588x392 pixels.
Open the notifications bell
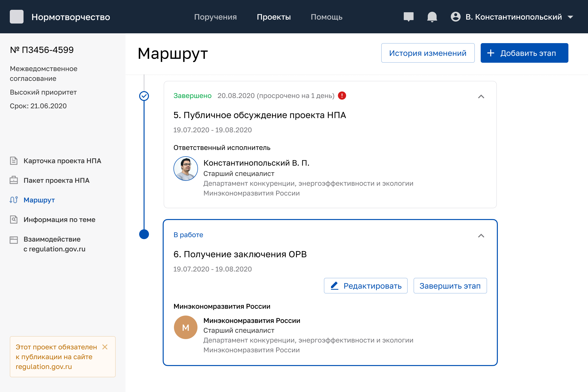click(432, 17)
